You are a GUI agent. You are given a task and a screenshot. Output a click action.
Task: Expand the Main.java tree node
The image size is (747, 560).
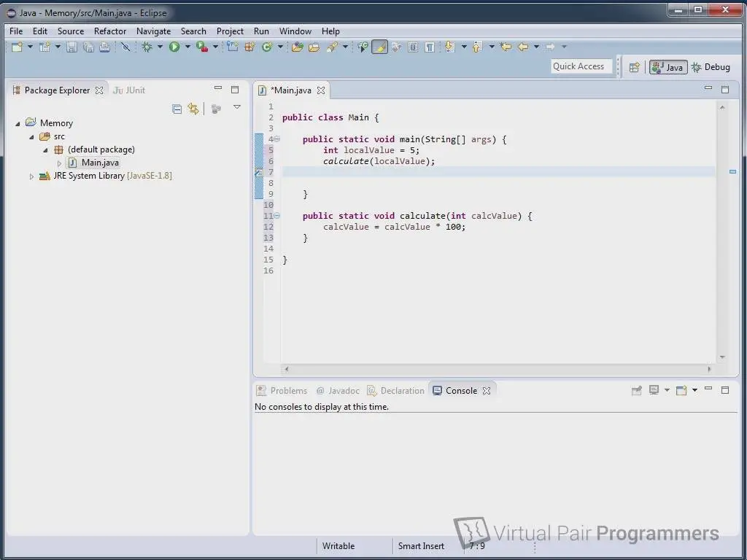(59, 163)
